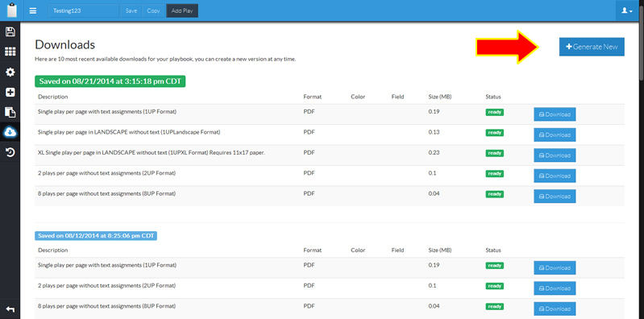Image resolution: width=644 pixels, height=319 pixels.
Task: Click the save floppy sidebar icon
Action: coord(10,32)
